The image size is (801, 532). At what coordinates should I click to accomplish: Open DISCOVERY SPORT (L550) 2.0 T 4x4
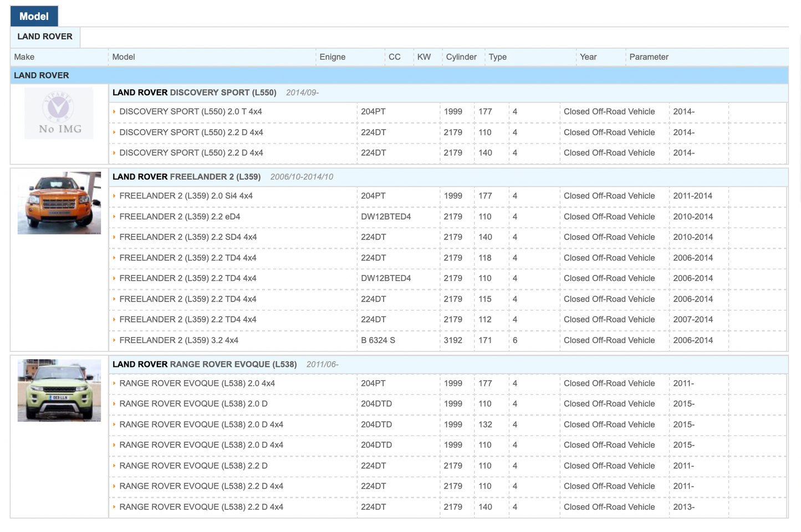tap(191, 111)
